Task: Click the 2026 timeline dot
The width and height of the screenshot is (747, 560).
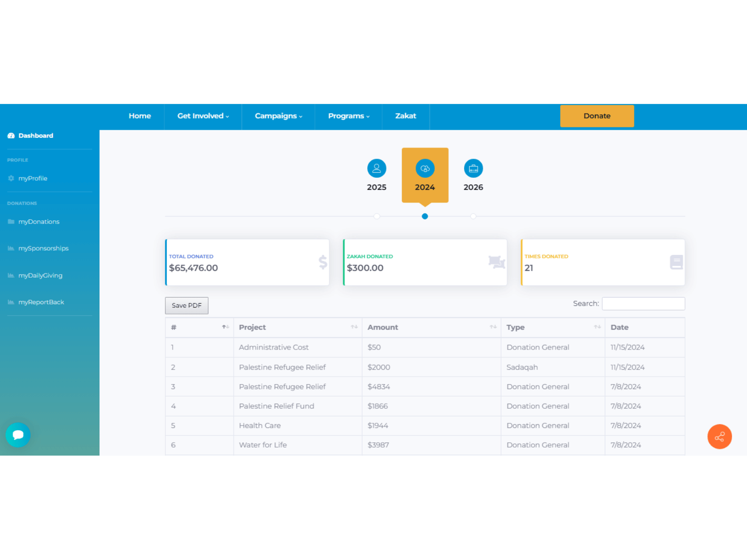Action: (473, 217)
